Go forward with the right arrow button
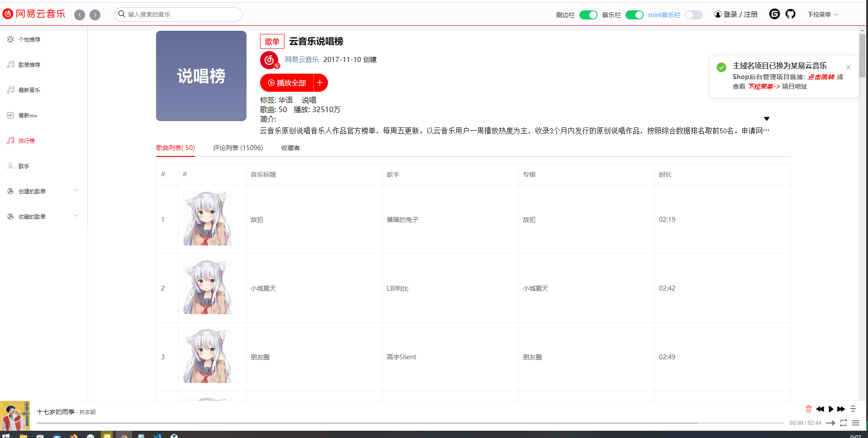Image resolution: width=868 pixels, height=438 pixels. point(95,15)
